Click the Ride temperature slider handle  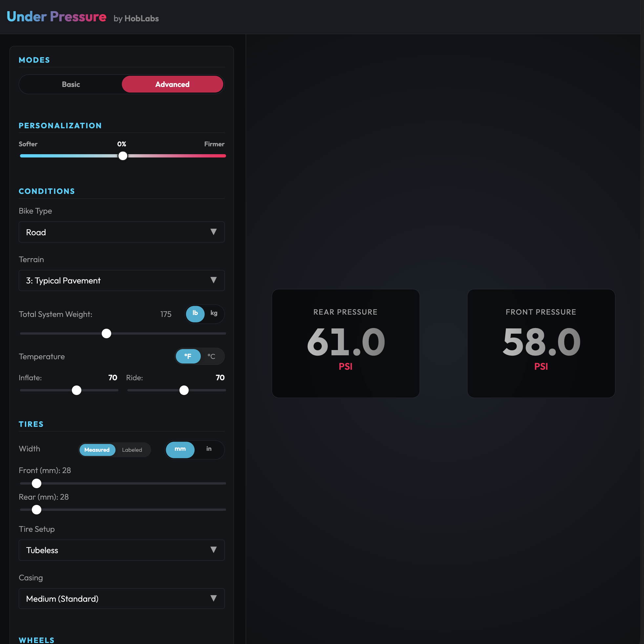pos(184,390)
